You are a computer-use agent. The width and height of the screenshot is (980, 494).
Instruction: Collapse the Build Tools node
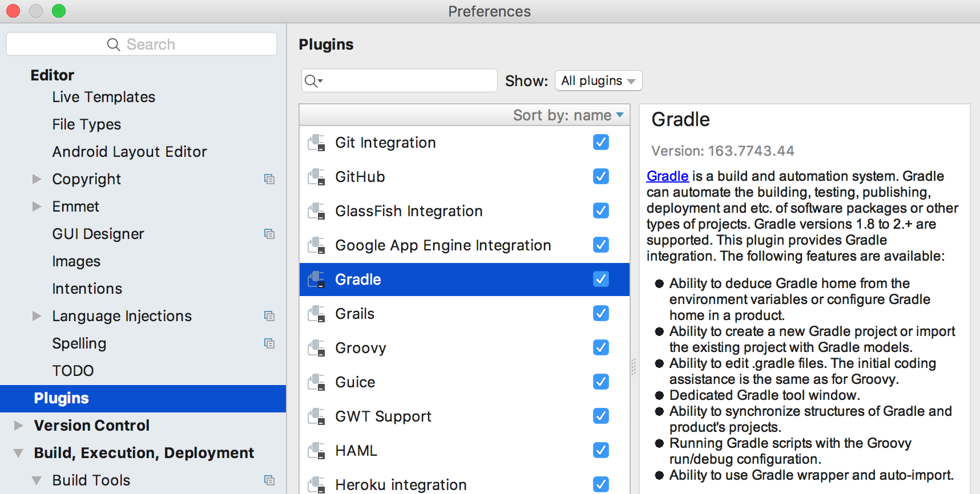[37, 480]
